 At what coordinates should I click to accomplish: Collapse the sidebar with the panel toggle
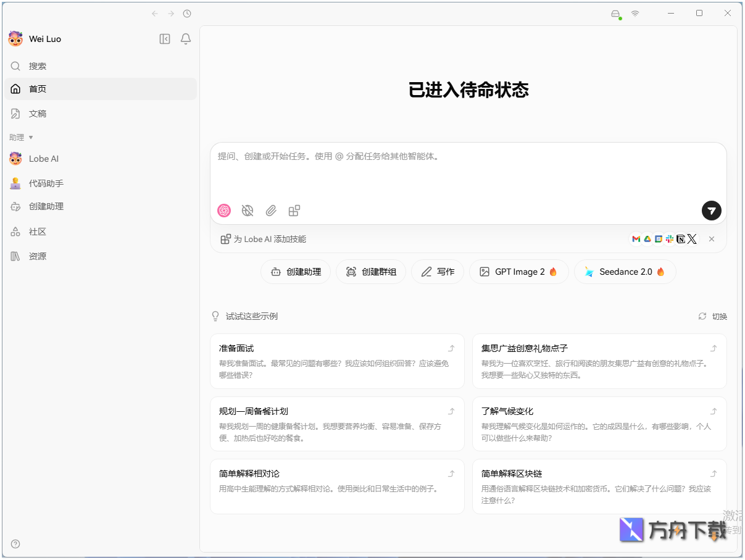point(164,38)
